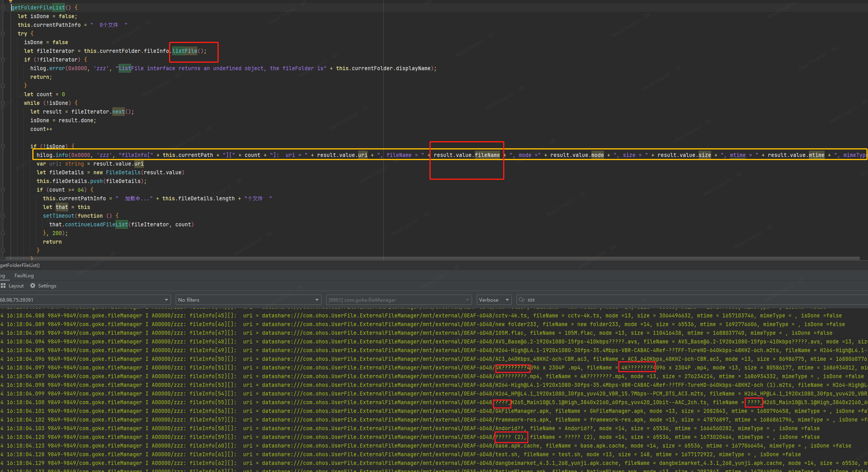Screen dimensions: 868x472
Task: Click log row fileInfo[51] 4K 4096 x 2304P
Action: (434, 368)
